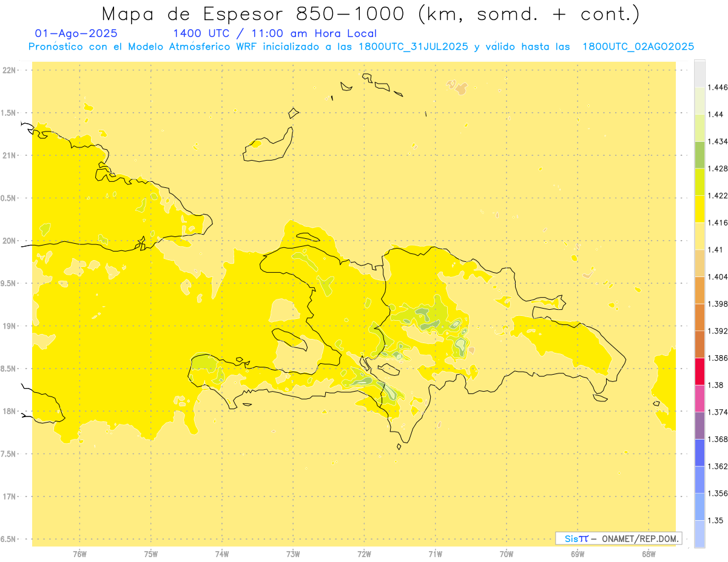Click the bright yellow legend swatch between 1.416 and 1.422
Screen dimensions: 728x562
(x=699, y=209)
